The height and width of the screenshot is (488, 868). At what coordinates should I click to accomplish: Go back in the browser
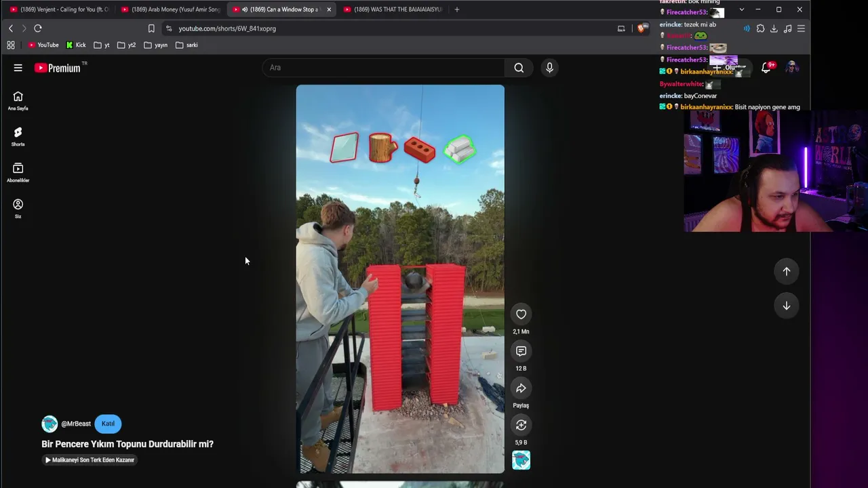(x=11, y=28)
